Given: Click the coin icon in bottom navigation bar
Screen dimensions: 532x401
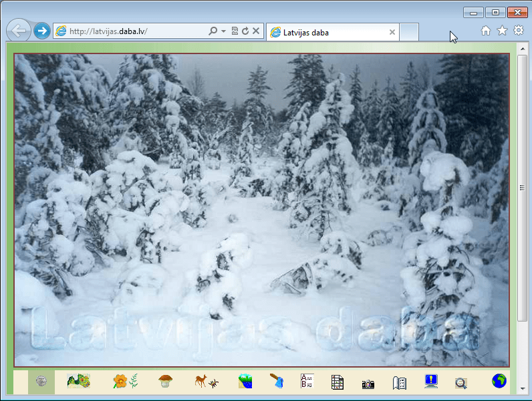Looking at the screenshot, I should (41, 381).
